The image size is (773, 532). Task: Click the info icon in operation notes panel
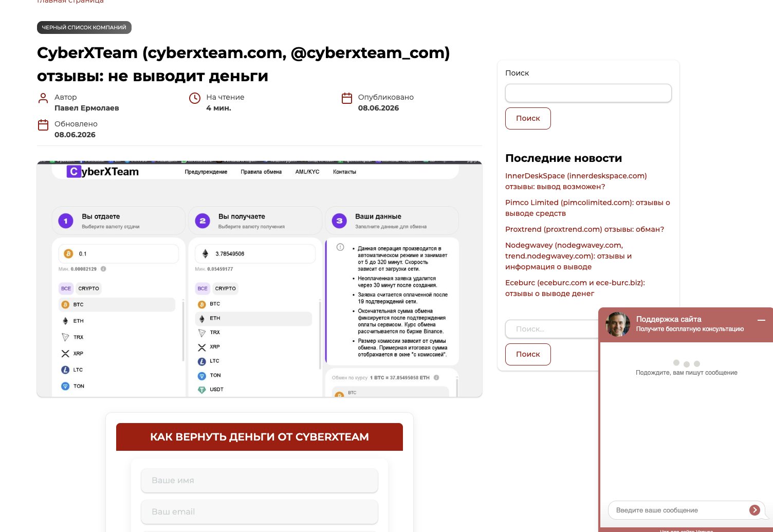340,247
